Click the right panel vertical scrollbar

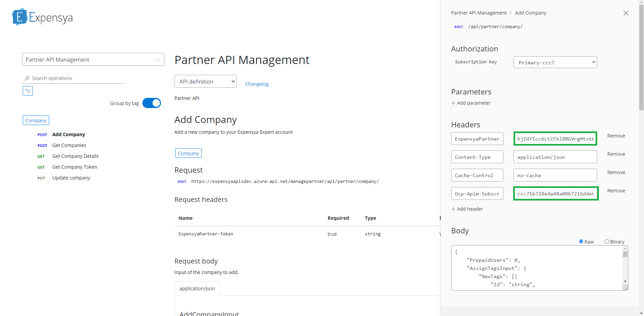(x=641, y=68)
